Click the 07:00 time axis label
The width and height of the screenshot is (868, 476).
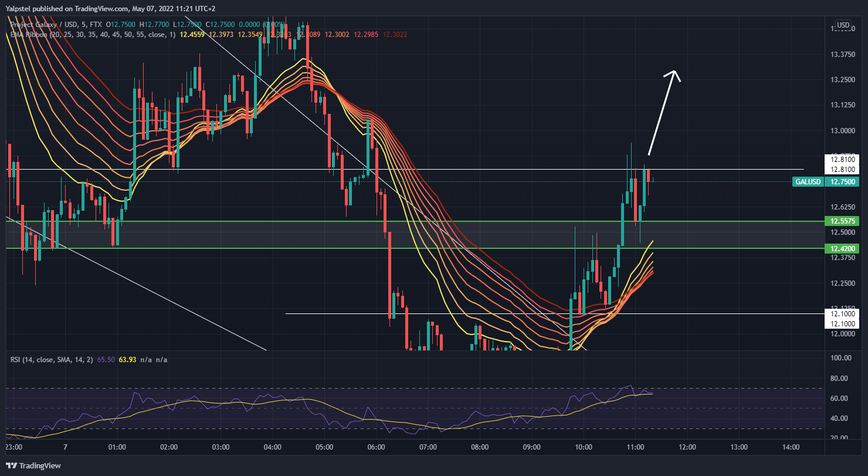click(428, 447)
